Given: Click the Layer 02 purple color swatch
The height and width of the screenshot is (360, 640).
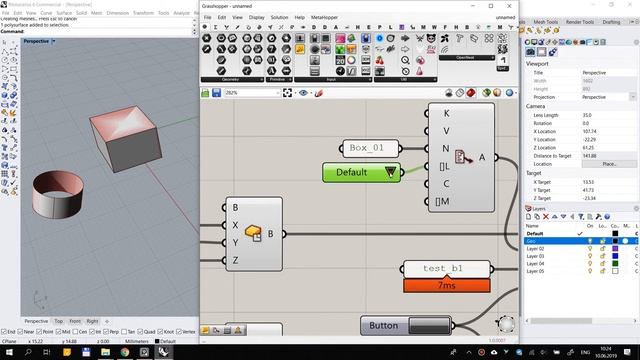Looking at the screenshot, I should click(615, 249).
